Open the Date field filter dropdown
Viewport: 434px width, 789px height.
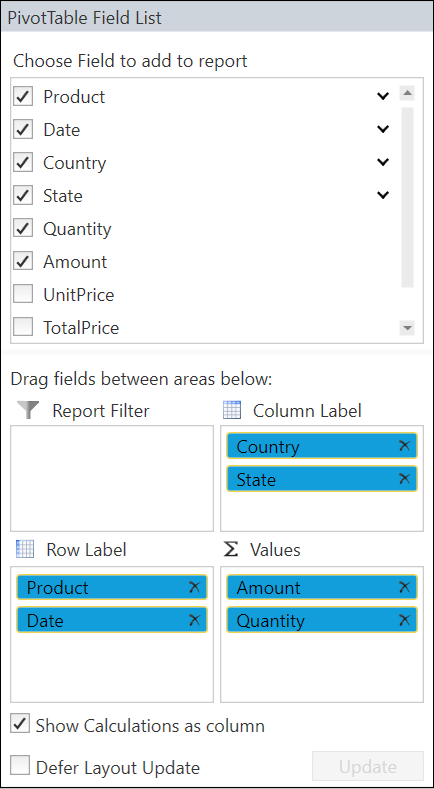tap(383, 129)
